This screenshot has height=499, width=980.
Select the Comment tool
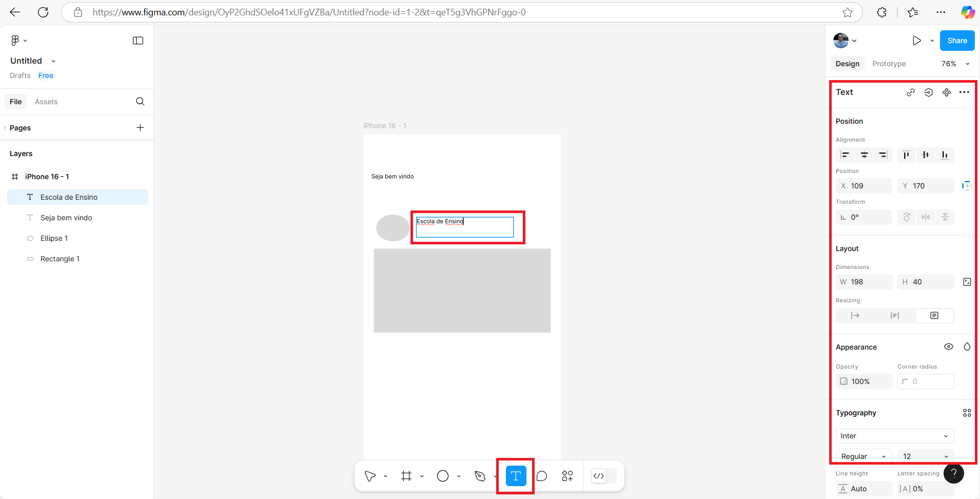(x=542, y=476)
